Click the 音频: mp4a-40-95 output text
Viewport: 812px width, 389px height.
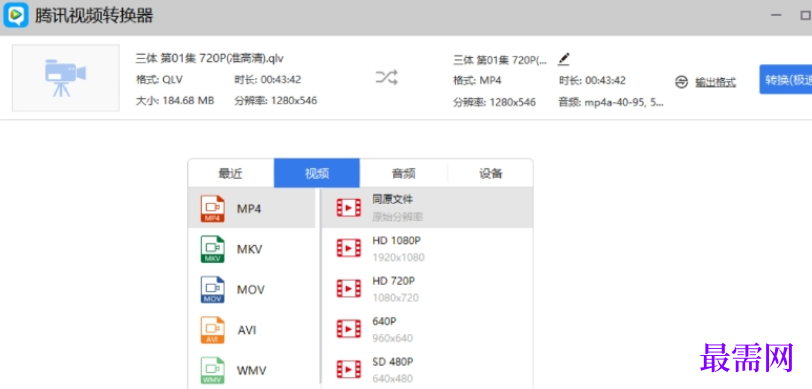point(611,102)
